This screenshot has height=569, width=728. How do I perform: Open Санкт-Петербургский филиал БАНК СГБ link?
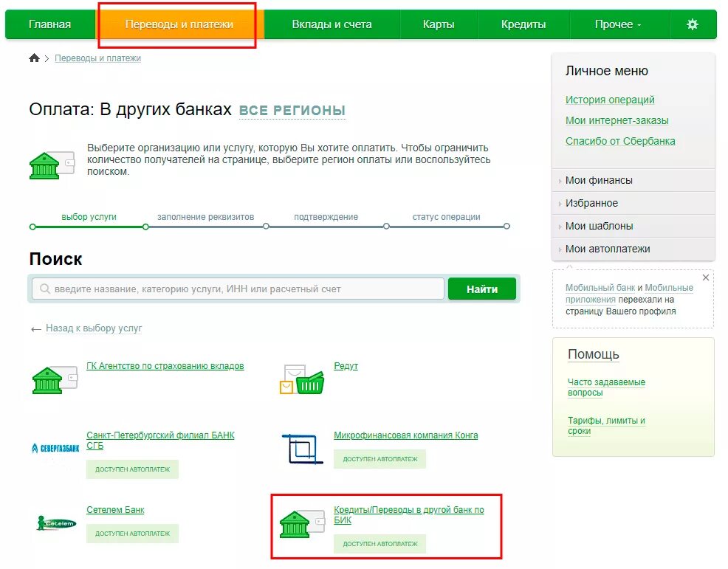click(161, 441)
